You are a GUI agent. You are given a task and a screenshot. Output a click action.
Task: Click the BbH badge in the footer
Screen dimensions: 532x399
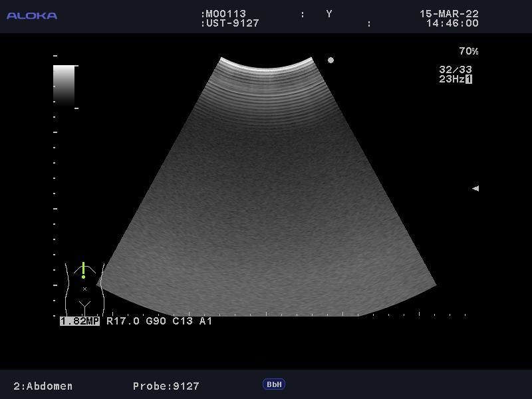pos(273,384)
